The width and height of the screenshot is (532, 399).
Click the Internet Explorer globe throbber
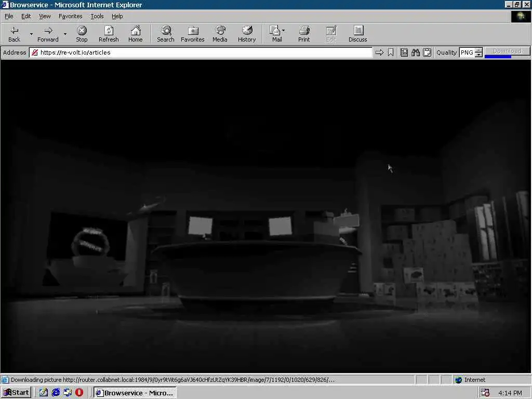click(x=521, y=16)
